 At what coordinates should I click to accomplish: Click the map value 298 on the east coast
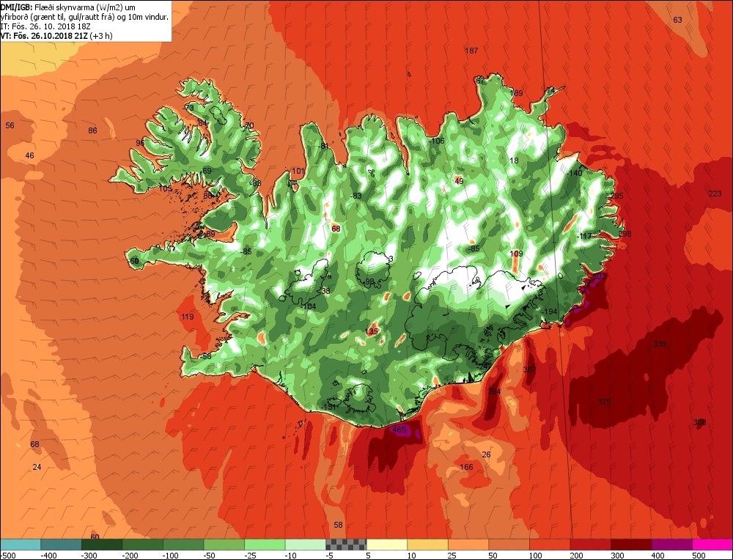[625, 233]
